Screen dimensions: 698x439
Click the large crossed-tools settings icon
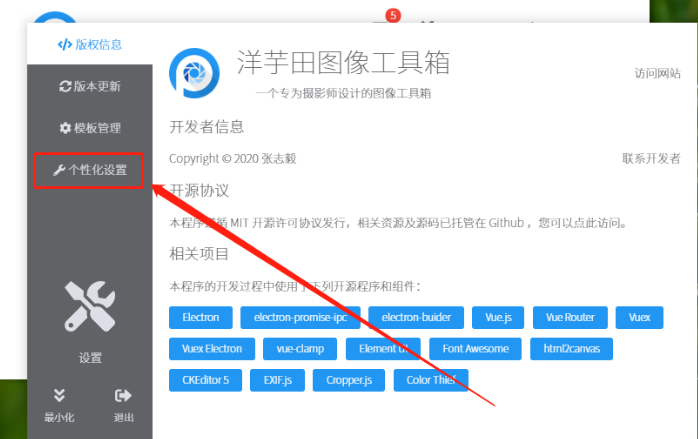coord(89,306)
